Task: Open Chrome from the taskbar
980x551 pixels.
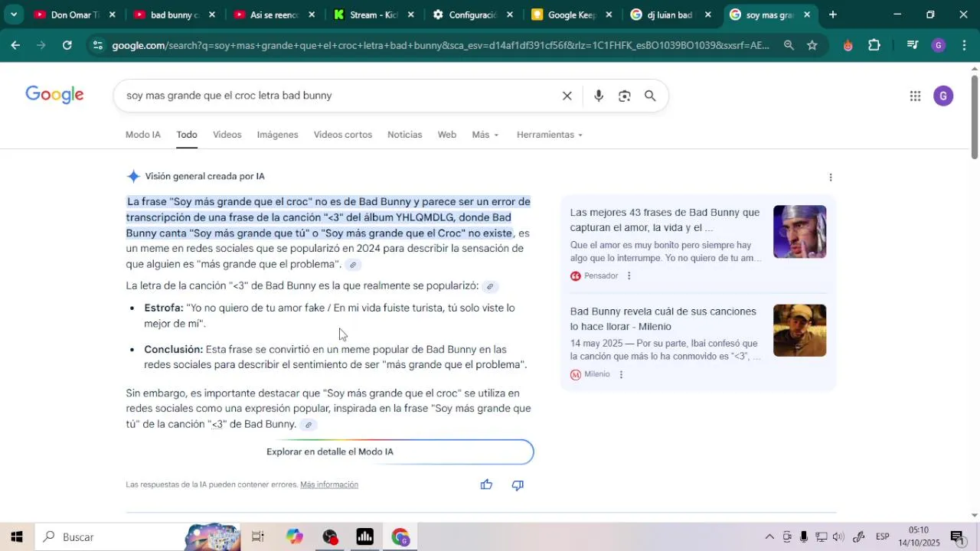Action: (x=400, y=537)
